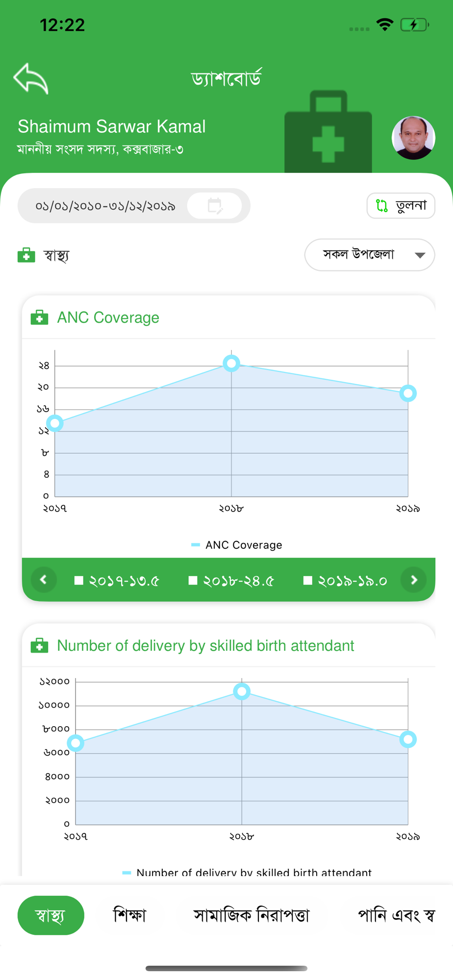Show the next ANC Coverage legend values
Viewport: 453px width, 980px height.
click(x=414, y=580)
